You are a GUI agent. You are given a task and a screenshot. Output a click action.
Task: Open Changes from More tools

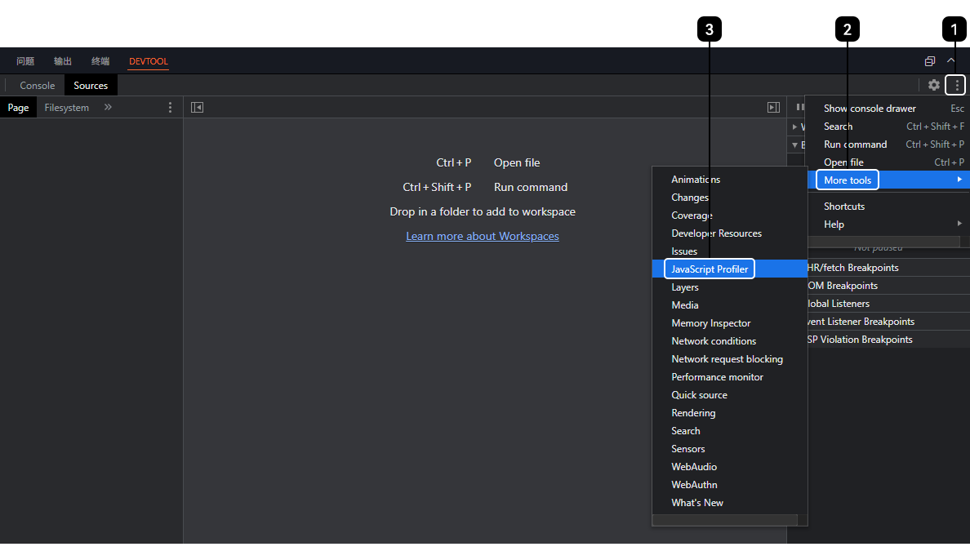tap(729, 198)
